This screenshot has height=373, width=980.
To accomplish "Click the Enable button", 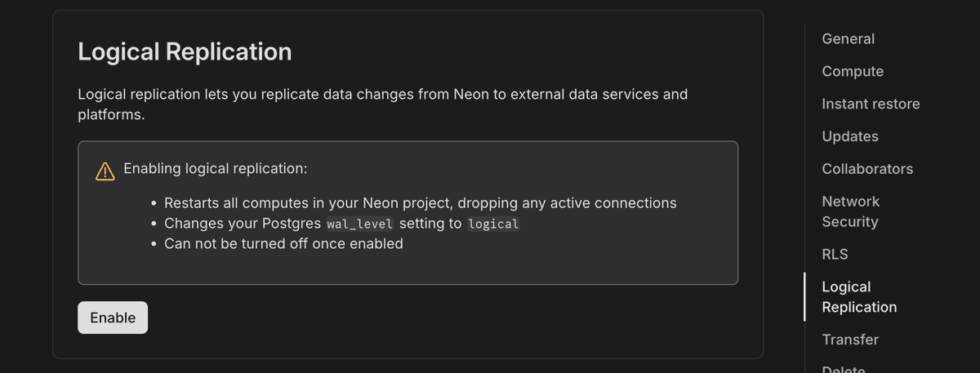I will tap(113, 317).
